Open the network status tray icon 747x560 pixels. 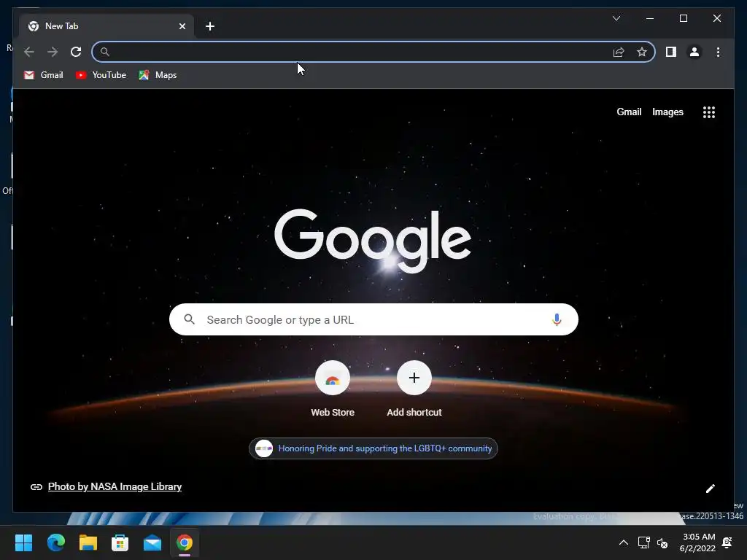point(643,542)
